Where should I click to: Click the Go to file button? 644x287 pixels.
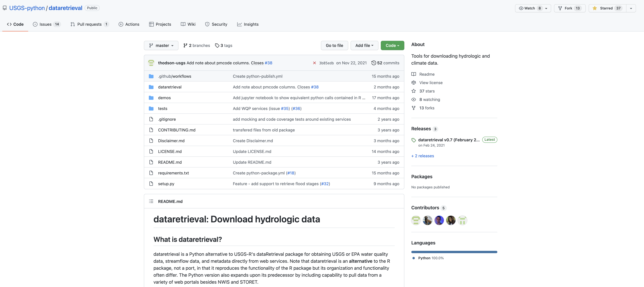pos(334,45)
